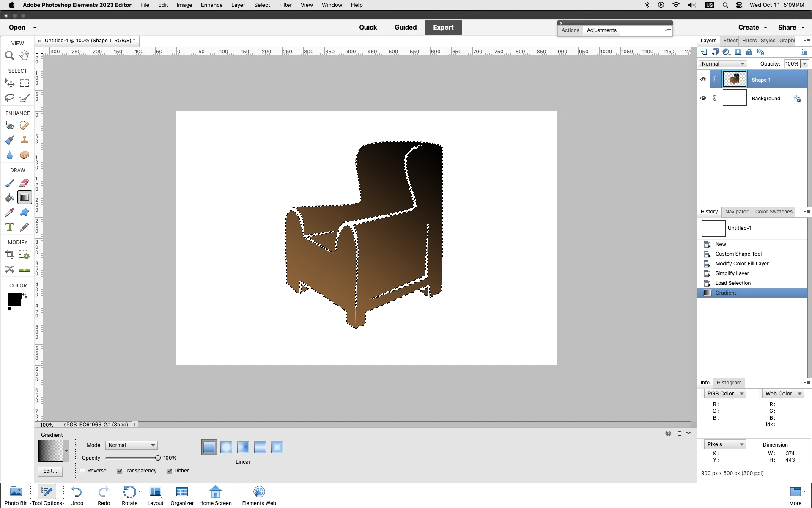Image resolution: width=812 pixels, height=508 pixels.
Task: Expand the RGB Color dropdown in the Info panel
Action: click(725, 394)
